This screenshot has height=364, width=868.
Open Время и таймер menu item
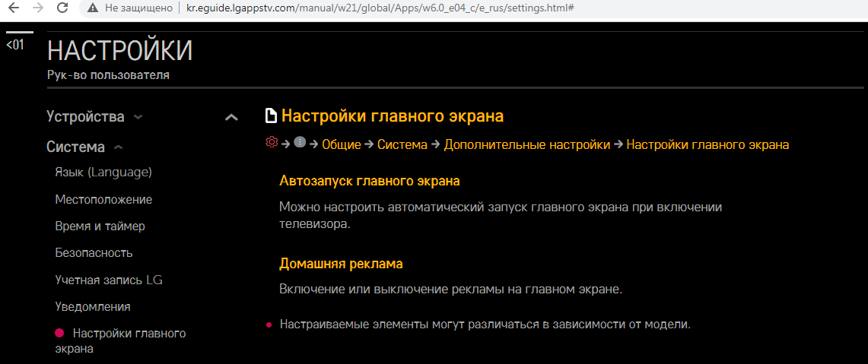(100, 226)
